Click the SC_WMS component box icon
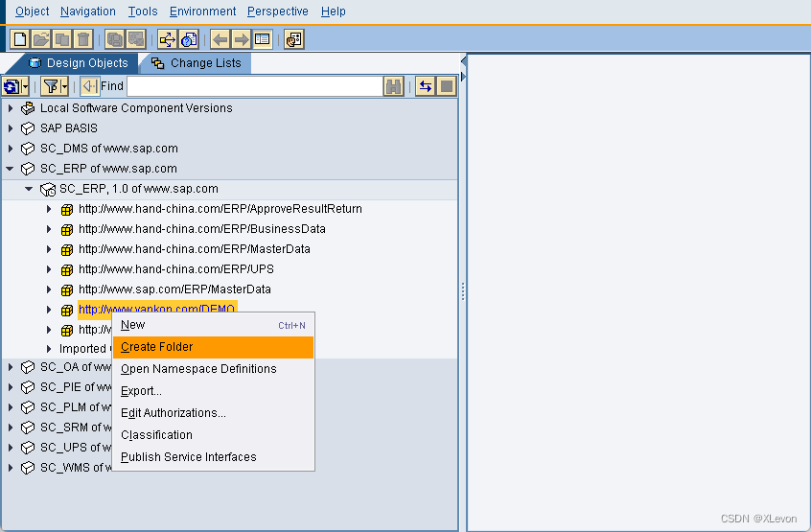Viewport: 811px width, 532px height. click(x=28, y=468)
